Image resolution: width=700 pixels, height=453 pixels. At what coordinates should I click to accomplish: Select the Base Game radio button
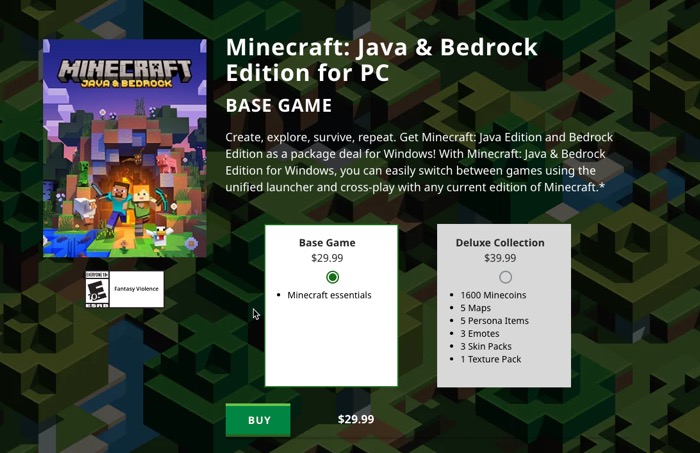(332, 277)
